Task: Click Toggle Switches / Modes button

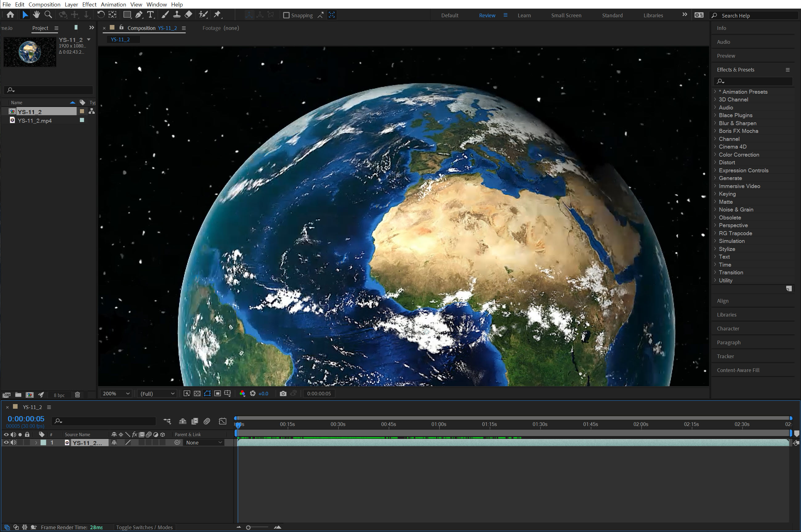Action: (x=144, y=527)
